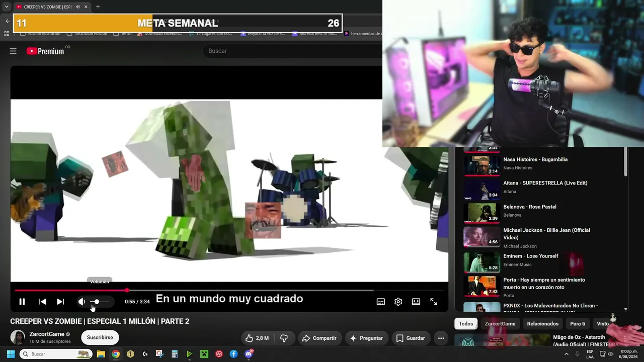This screenshot has height=362, width=644.
Task: Dislike the video
Action: 284,338
